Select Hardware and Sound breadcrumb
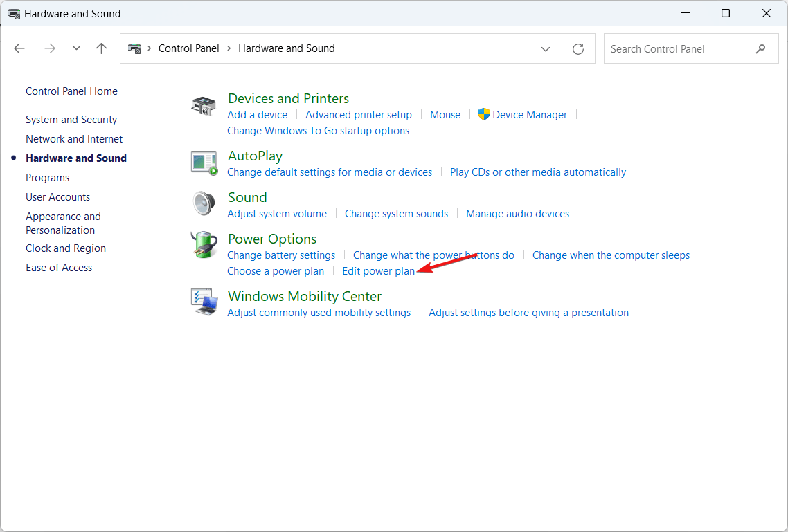This screenshot has height=532, width=788. (x=287, y=48)
